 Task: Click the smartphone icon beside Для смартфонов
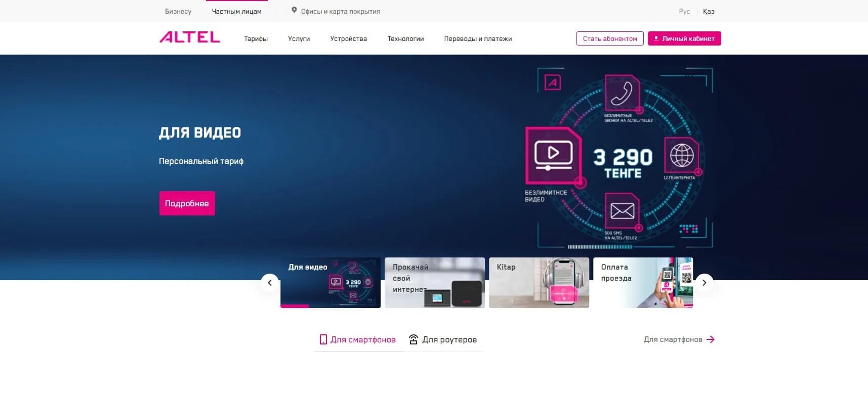point(323,339)
